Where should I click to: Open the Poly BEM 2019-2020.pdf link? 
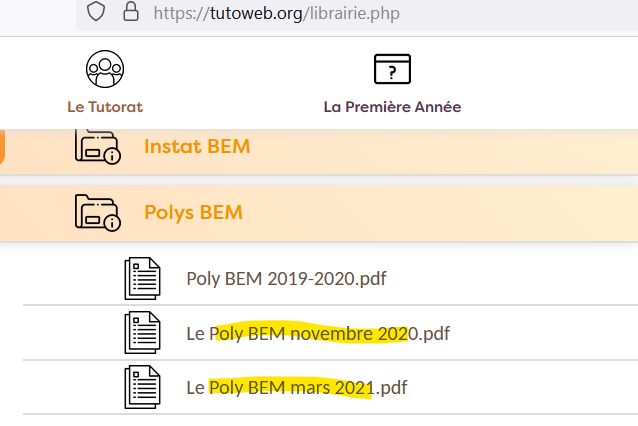click(x=286, y=278)
